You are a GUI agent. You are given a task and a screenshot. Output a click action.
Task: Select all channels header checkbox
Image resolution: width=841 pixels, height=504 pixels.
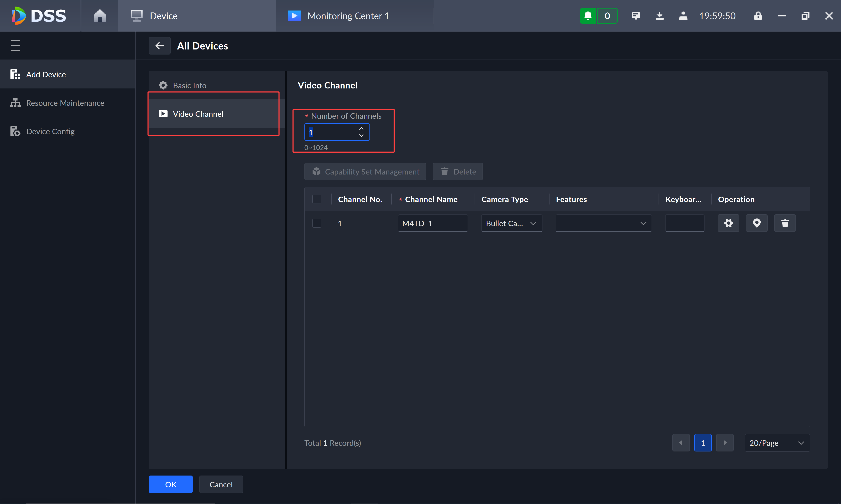[317, 199]
